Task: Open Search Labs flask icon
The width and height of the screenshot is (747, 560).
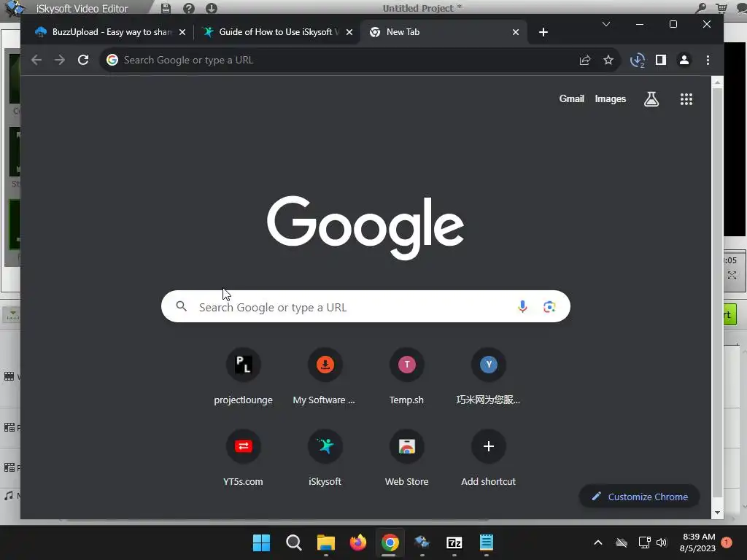Action: coord(651,99)
